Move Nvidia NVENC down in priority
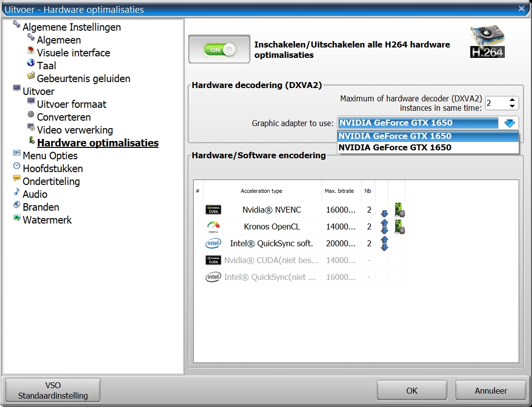The height and width of the screenshot is (407, 532). pos(384,213)
